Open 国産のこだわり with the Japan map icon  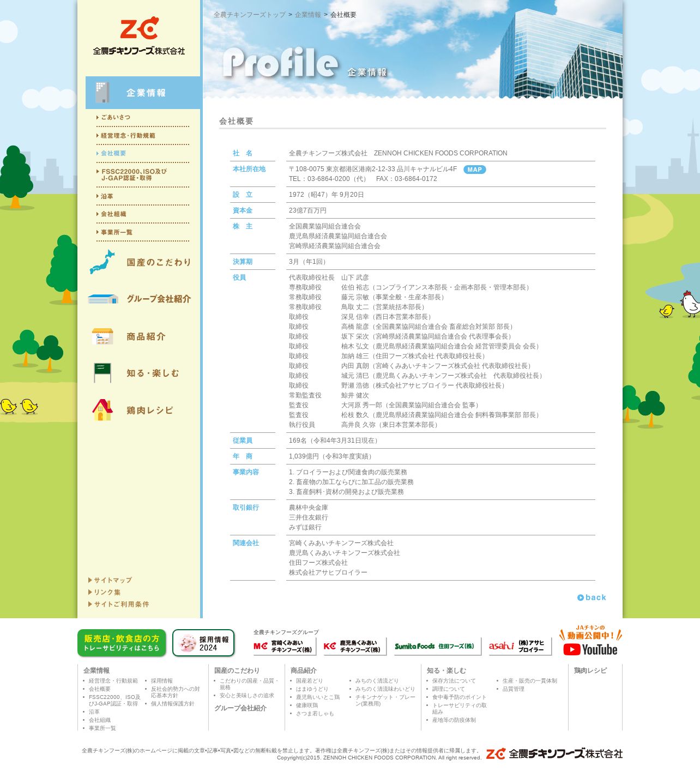point(140,262)
